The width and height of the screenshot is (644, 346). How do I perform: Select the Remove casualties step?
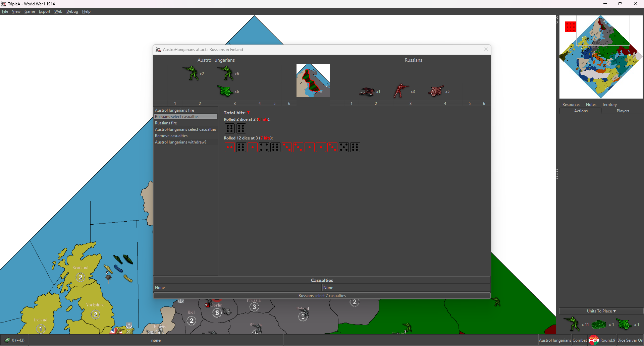pos(185,136)
